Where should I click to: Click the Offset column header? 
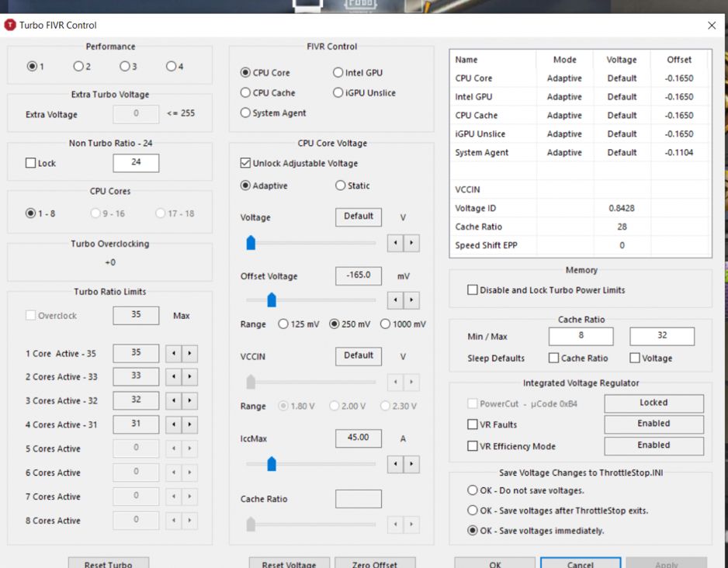click(x=679, y=60)
